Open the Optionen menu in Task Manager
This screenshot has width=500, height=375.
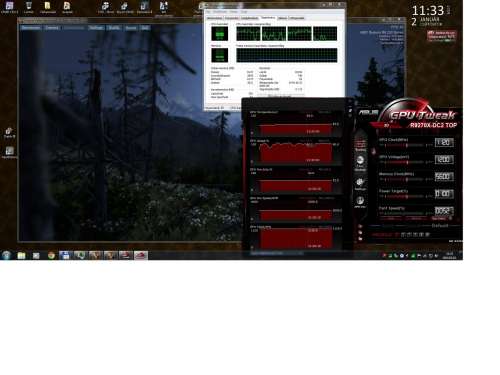point(220,12)
